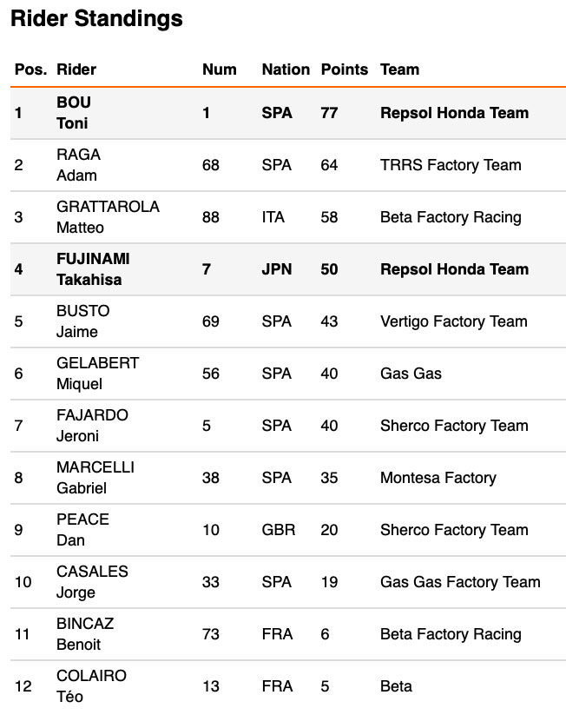The width and height of the screenshot is (566, 728).
Task: Click rider BUSTO Jaime
Action: [x=82, y=321]
